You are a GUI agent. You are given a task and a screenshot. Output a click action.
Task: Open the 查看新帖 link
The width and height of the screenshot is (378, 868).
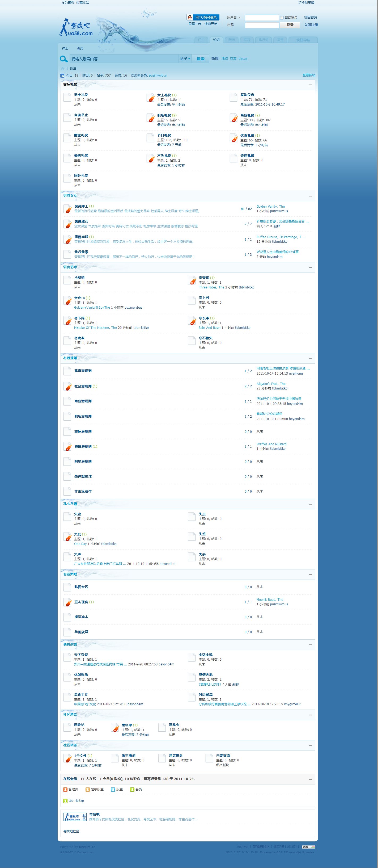tap(309, 75)
